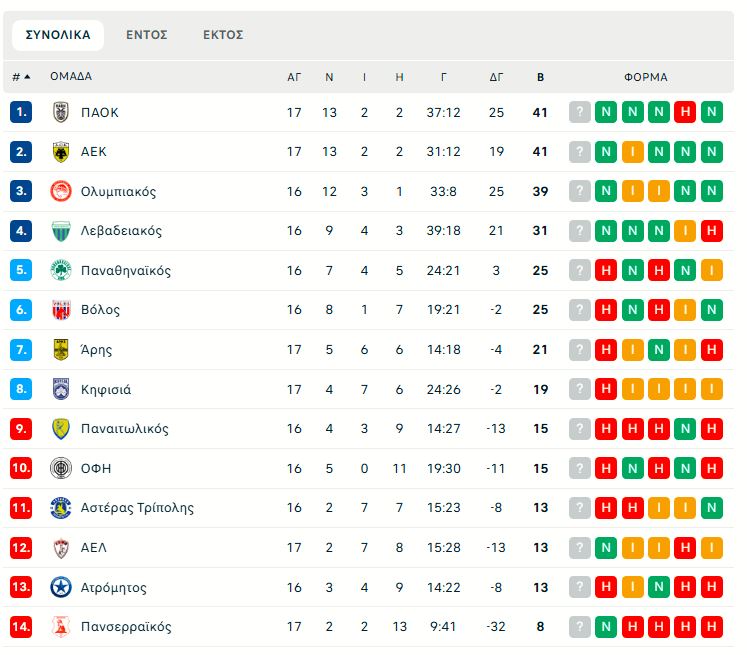Click Κηφισιά's red H form badge
This screenshot has width=747, height=655.
point(606,389)
